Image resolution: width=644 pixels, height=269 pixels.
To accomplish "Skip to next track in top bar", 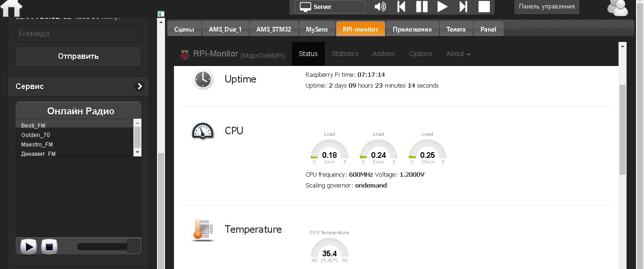I will (x=463, y=7).
